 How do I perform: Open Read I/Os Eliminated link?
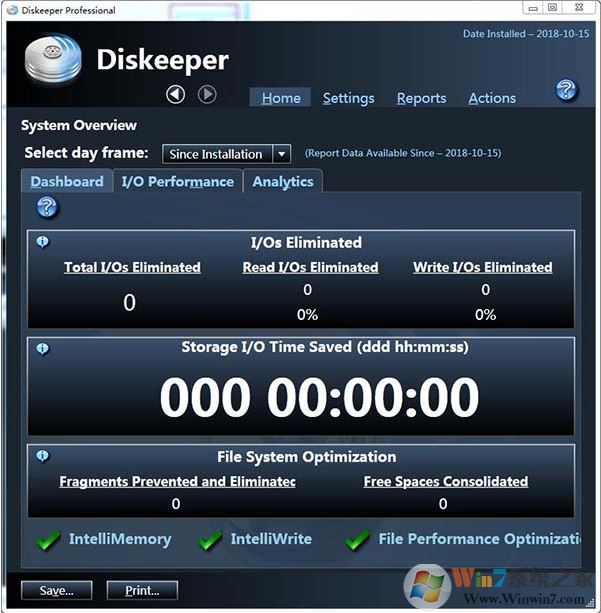(310, 267)
